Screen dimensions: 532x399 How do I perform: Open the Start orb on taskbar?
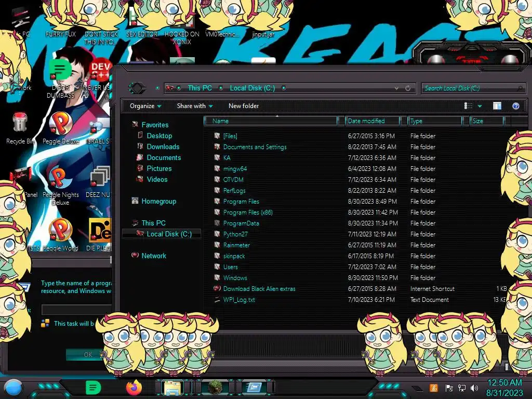point(13,388)
